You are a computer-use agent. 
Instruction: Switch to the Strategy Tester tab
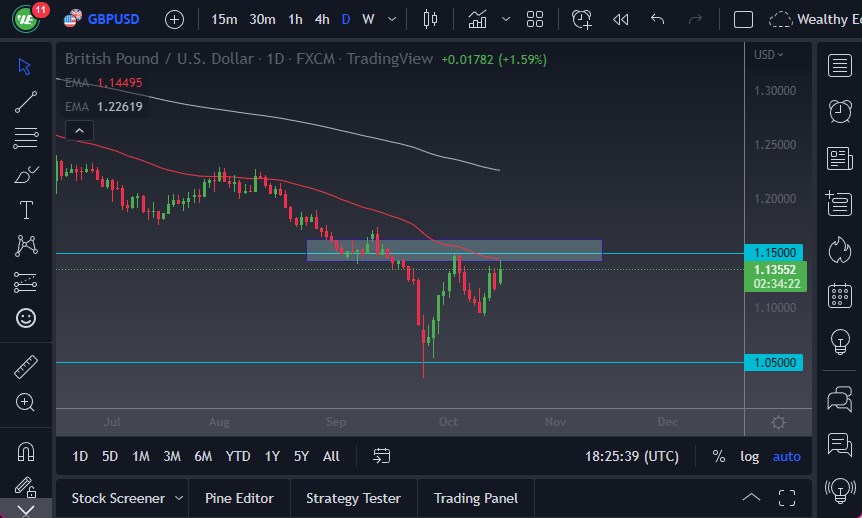pyautogui.click(x=353, y=498)
